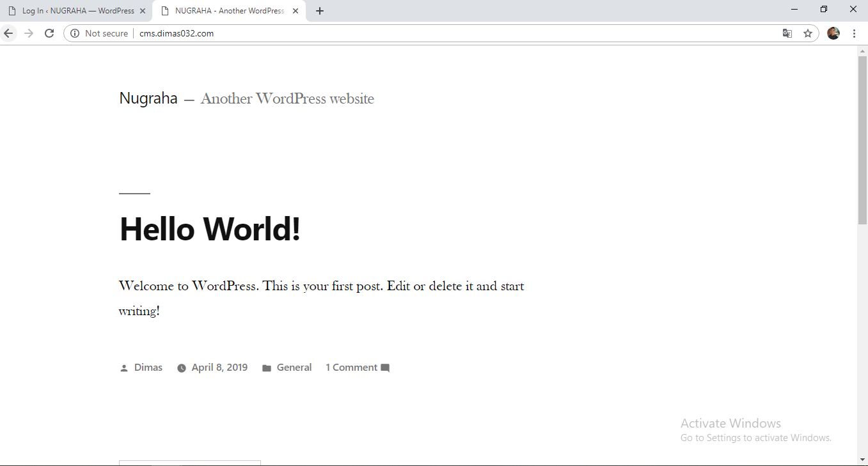The image size is (868, 466).
Task: Click the address bar URL cms.dimas032.com
Action: coord(177,33)
